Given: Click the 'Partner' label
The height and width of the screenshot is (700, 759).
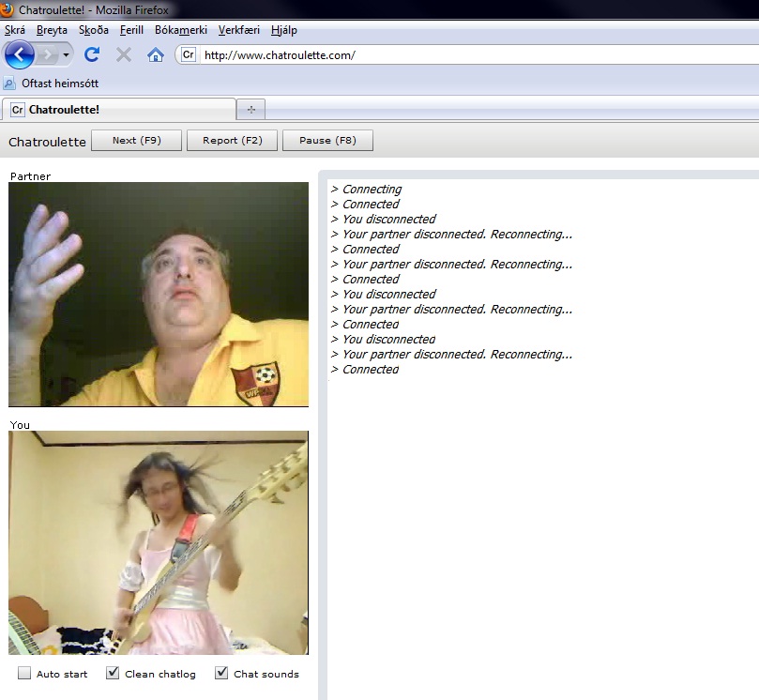Looking at the screenshot, I should tap(30, 176).
